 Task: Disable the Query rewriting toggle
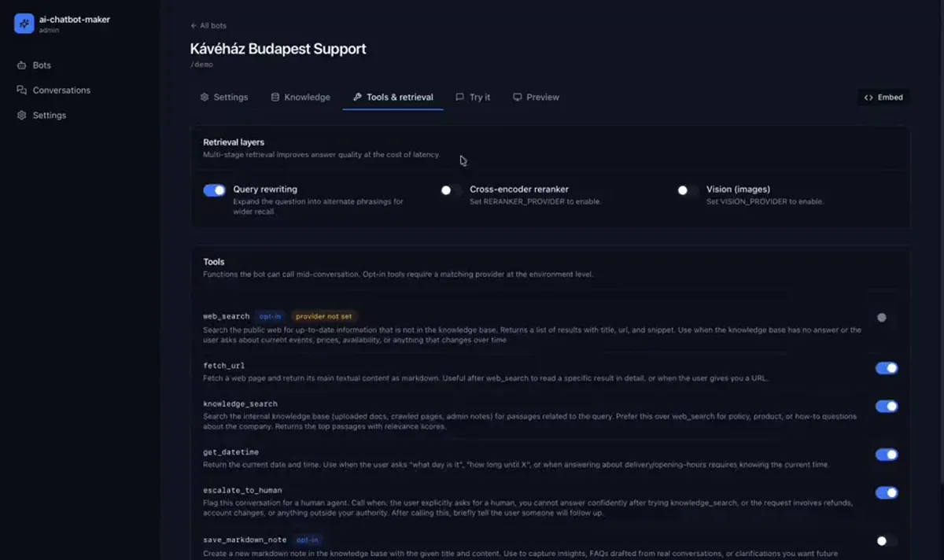click(214, 190)
